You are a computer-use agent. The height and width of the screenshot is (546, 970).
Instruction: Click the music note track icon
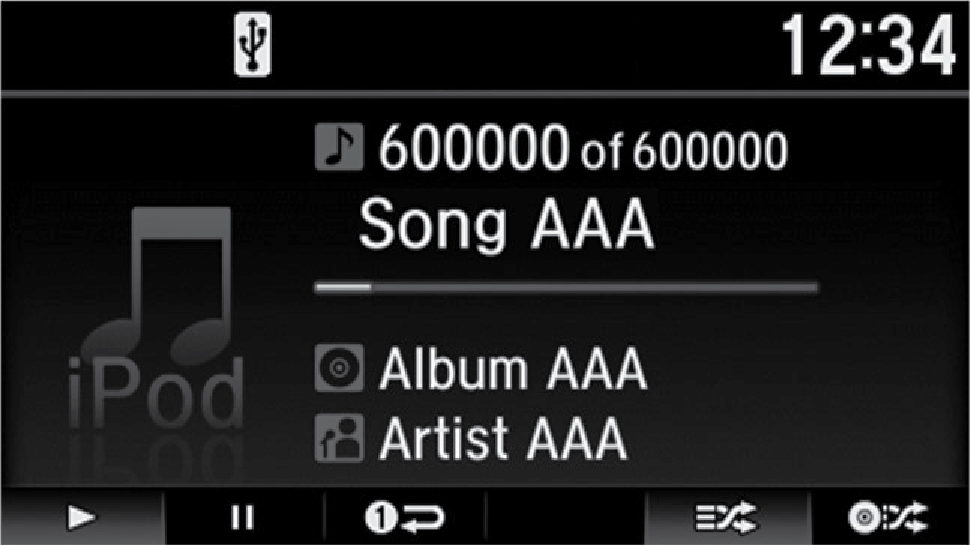339,147
